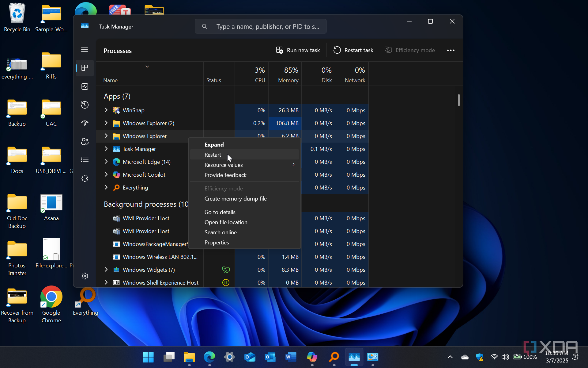
Task: Enable Efficiency mode from the toolbar
Action: pyautogui.click(x=409, y=50)
